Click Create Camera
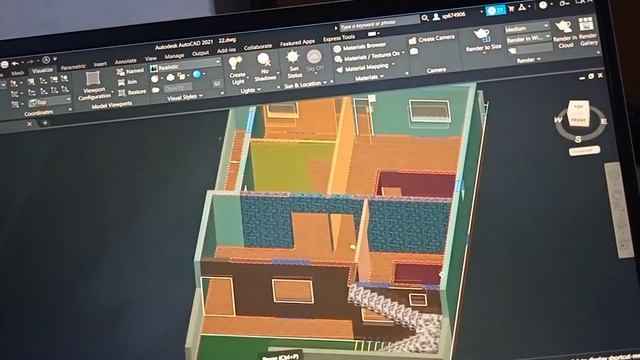Viewport: 640px width, 360px height. (432, 39)
